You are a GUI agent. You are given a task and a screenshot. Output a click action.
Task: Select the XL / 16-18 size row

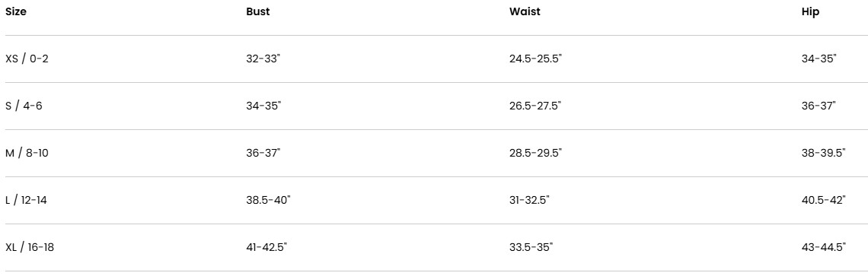tap(434, 247)
